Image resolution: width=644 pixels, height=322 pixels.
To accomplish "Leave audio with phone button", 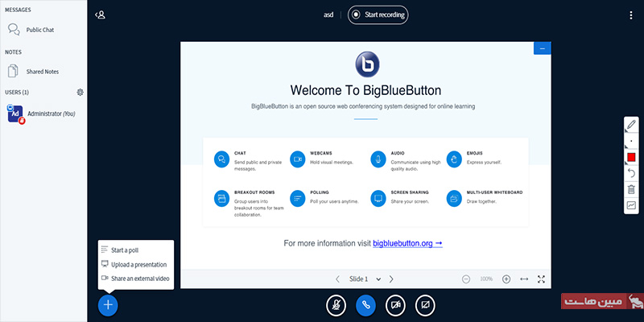I will click(x=365, y=306).
